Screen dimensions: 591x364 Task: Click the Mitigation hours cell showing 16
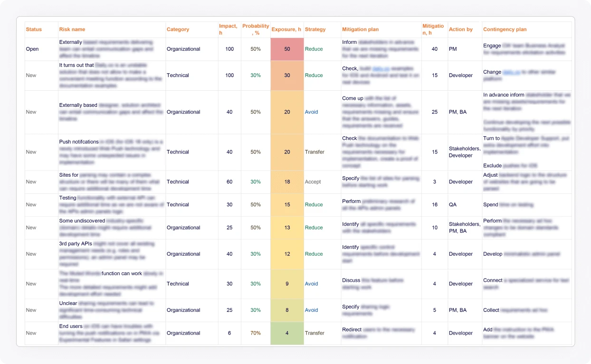tap(434, 204)
